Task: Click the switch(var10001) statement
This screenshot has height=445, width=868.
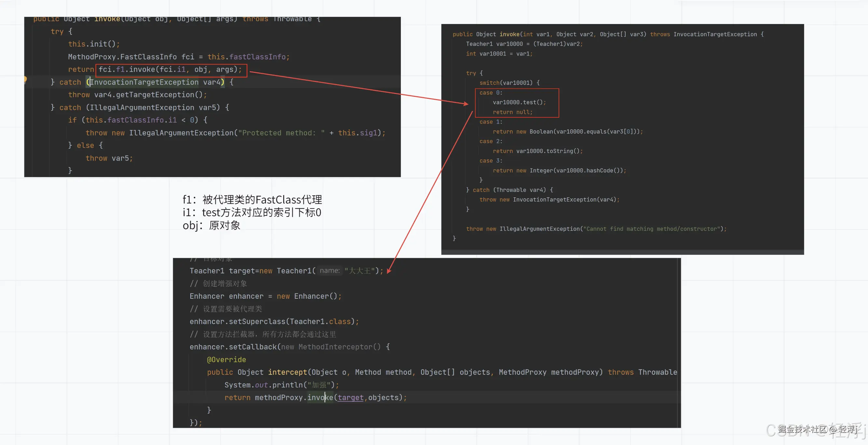Action: click(x=509, y=83)
